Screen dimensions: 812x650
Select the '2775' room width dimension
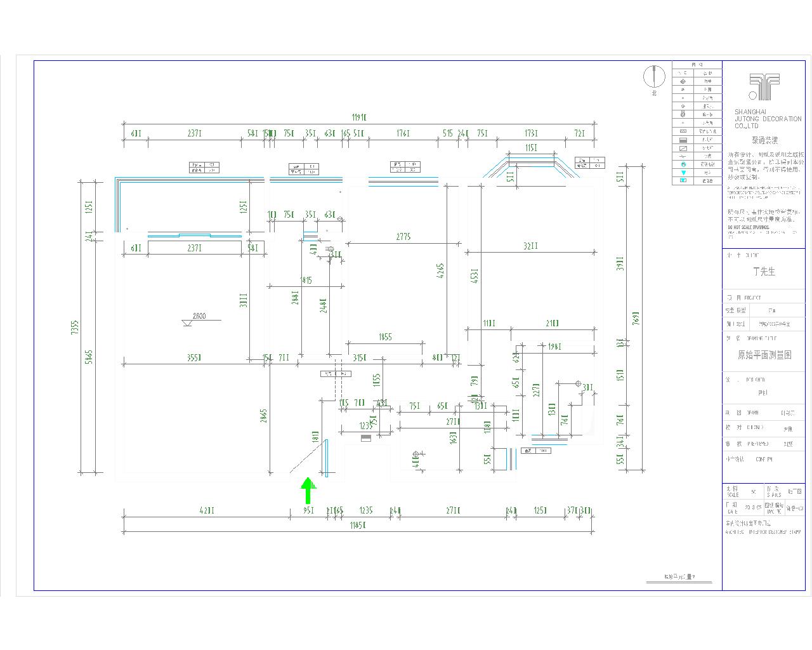point(403,237)
